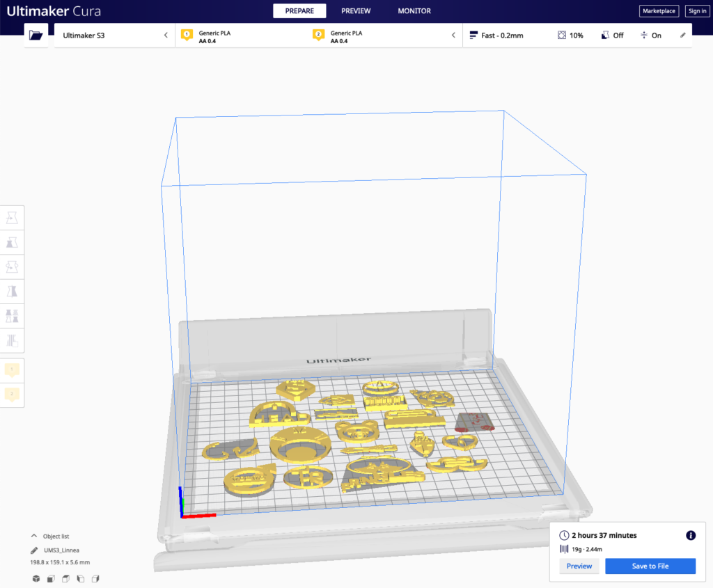Image resolution: width=713 pixels, height=588 pixels.
Task: Click the custom settings pencil icon
Action: coord(682,35)
